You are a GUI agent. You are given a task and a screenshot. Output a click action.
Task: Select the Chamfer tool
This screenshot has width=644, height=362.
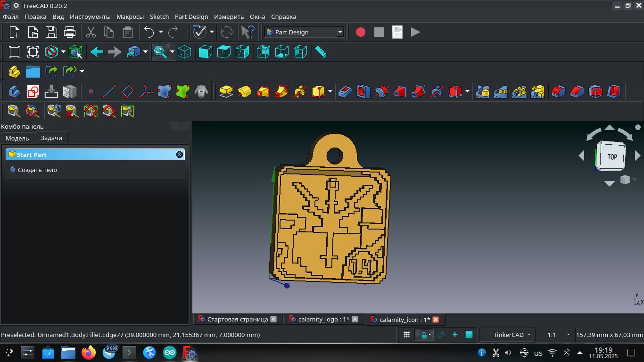[x=577, y=91]
